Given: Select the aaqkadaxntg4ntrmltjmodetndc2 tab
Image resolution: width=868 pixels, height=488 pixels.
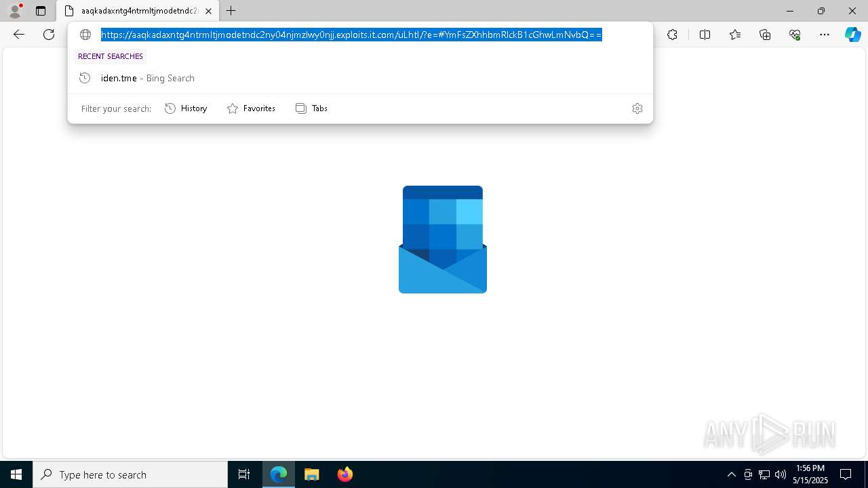Looking at the screenshot, I should click(138, 11).
